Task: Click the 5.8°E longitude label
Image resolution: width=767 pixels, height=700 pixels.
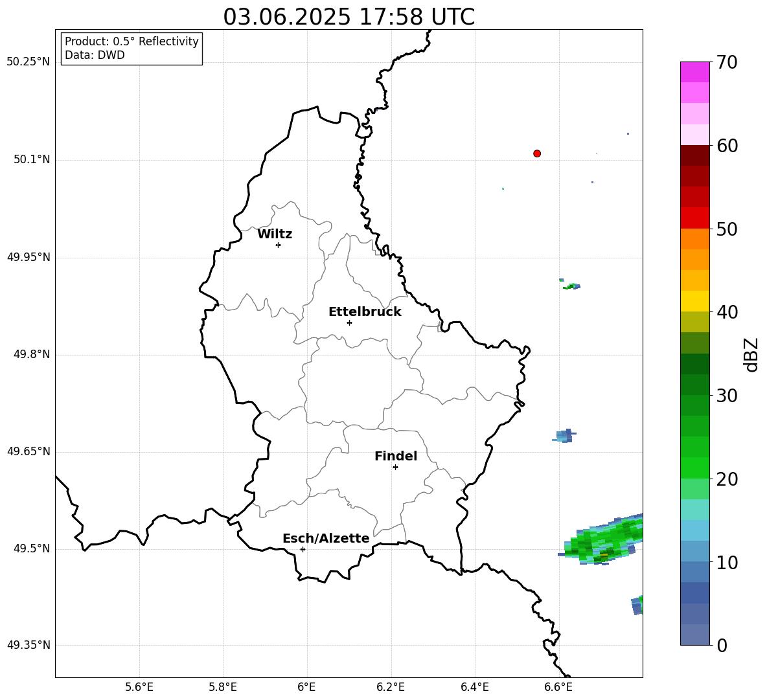Action: [x=223, y=687]
